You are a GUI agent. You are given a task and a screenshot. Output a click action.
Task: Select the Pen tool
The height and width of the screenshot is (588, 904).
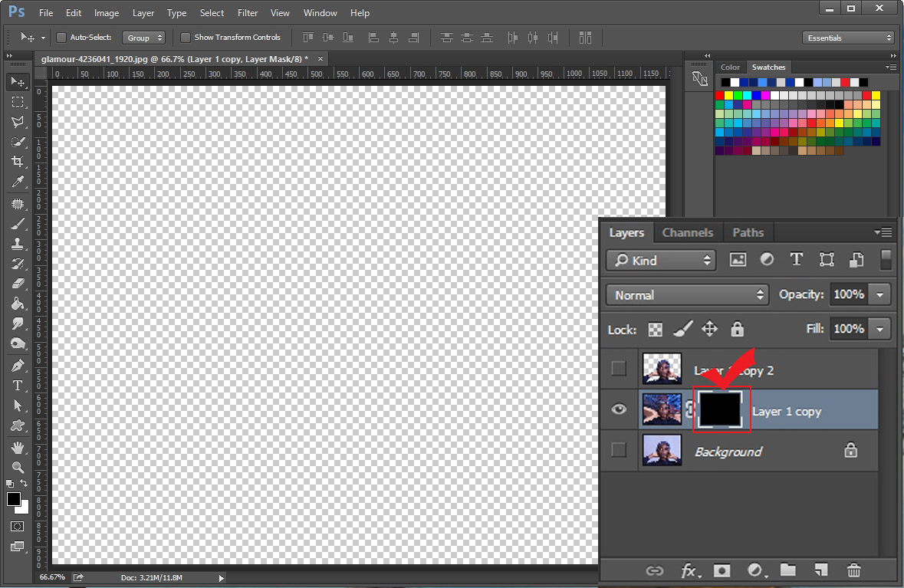18,366
